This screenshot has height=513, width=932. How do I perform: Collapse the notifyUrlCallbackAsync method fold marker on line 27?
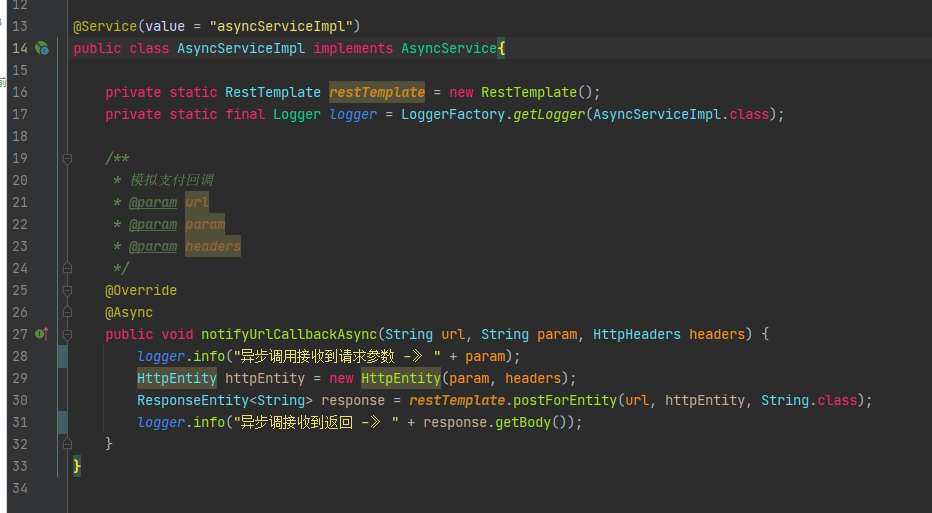(67, 334)
